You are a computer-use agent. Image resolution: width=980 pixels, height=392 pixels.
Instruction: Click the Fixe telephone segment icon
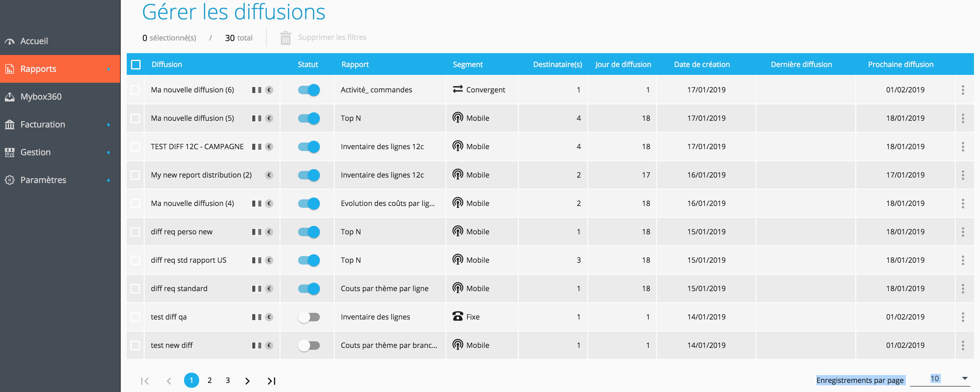click(458, 316)
